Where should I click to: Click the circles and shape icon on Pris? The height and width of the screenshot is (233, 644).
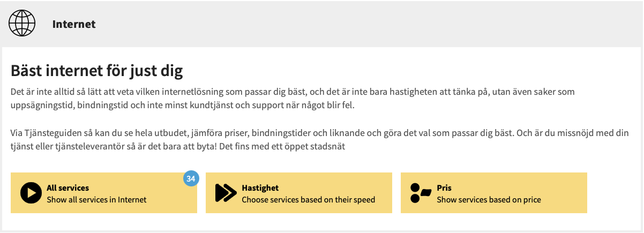(x=421, y=193)
